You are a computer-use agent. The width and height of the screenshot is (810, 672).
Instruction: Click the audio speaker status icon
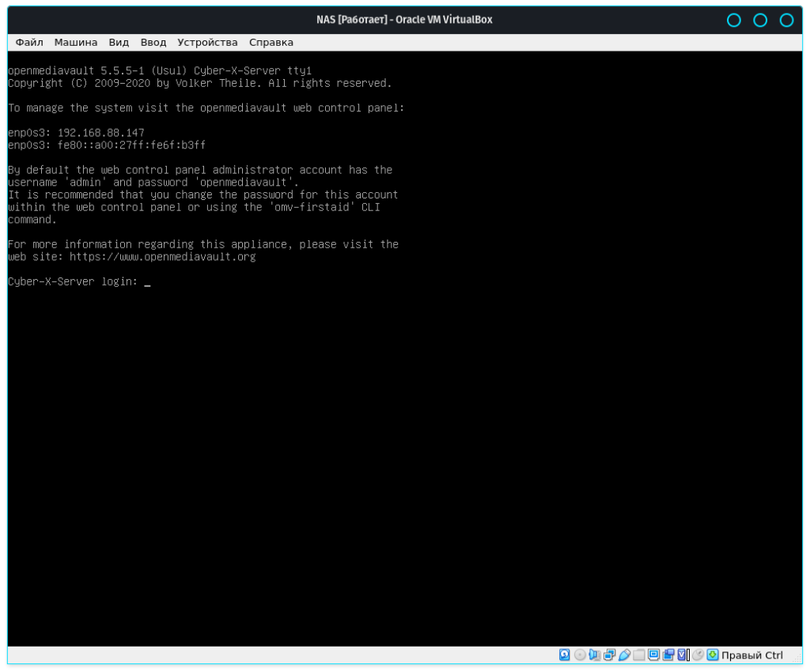coord(595,655)
